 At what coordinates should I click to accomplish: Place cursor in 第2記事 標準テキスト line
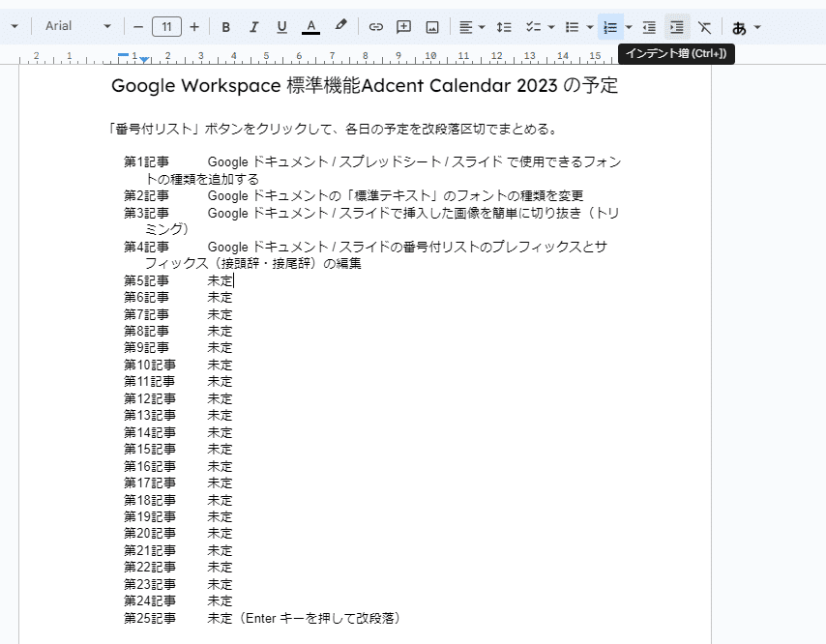point(353,196)
